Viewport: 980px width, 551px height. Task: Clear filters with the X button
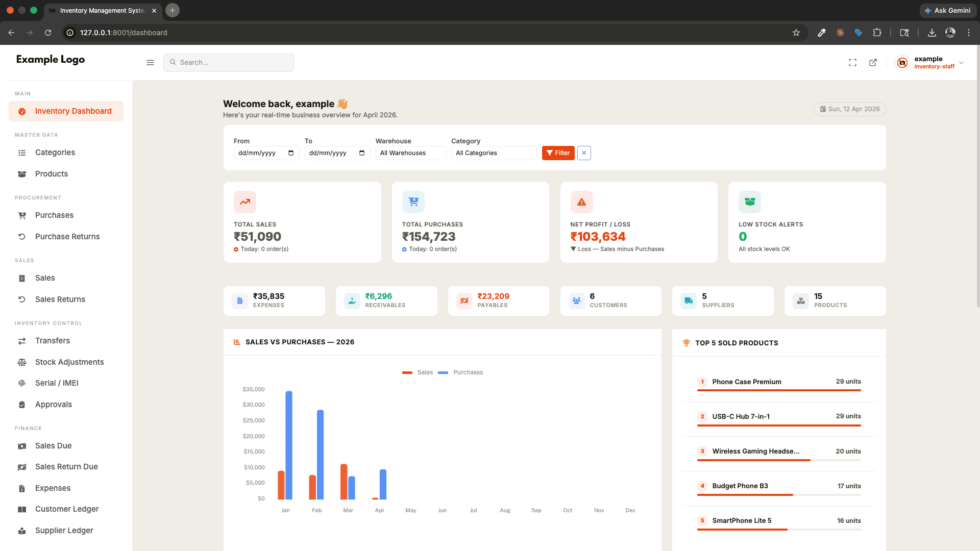coord(584,153)
